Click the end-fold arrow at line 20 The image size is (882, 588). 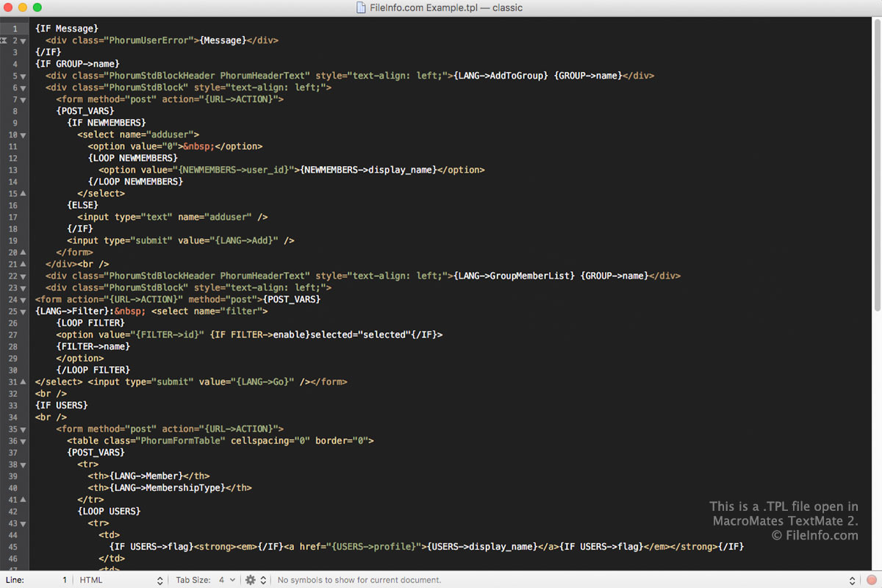(23, 252)
